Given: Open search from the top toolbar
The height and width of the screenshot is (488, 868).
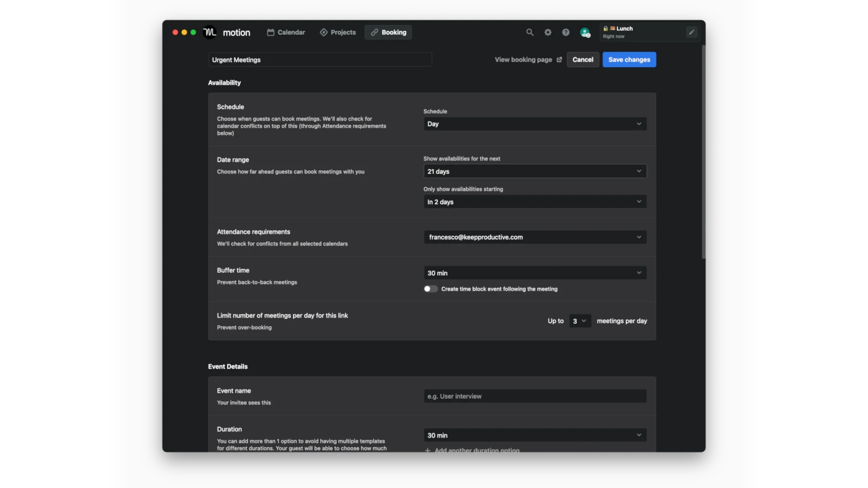Looking at the screenshot, I should click(529, 32).
